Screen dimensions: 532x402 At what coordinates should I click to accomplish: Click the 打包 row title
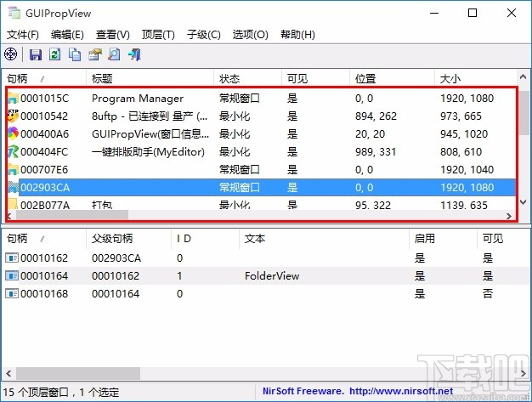tap(102, 205)
